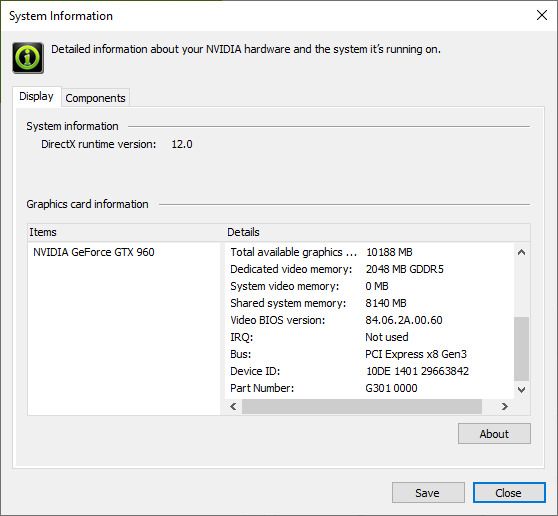Screen dimensions: 558x516
Task: Click the 84.06.2A.00.60 BIOS value
Action: (404, 320)
